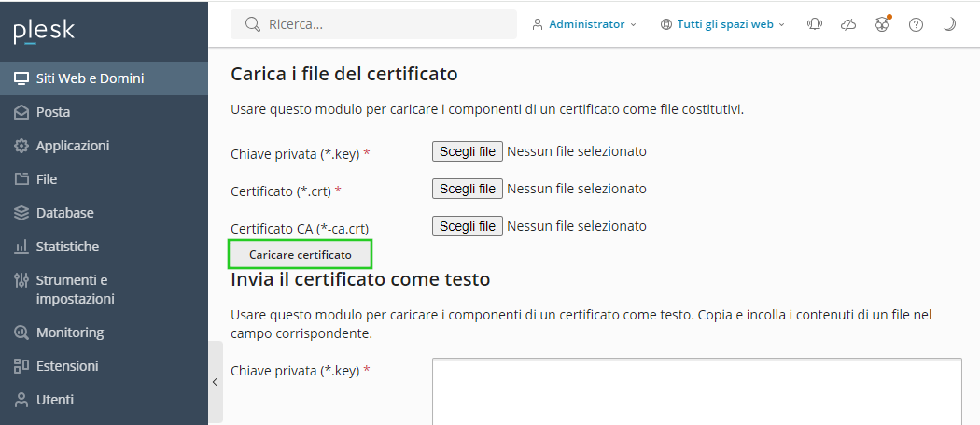Click the Plesk logo
This screenshot has height=425, width=980.
45,32
